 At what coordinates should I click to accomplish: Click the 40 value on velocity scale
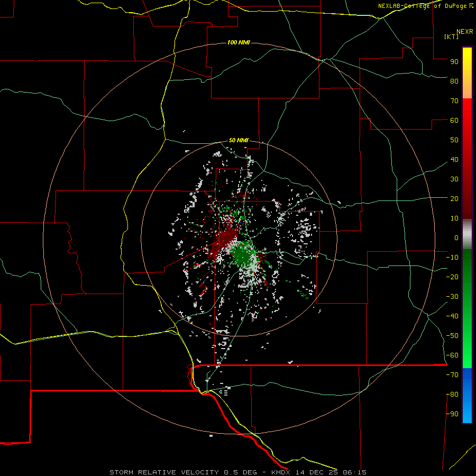coord(454,160)
